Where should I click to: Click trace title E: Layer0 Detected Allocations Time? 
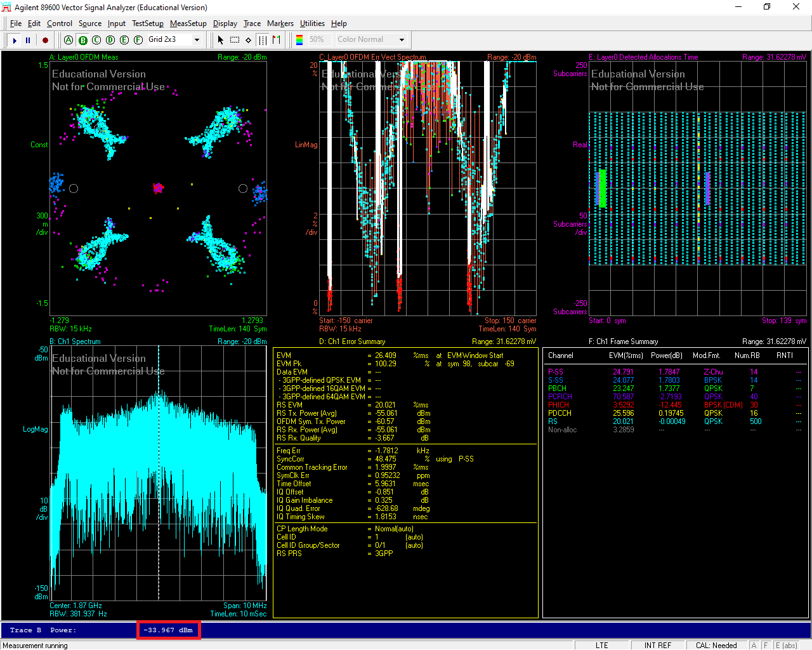(643, 57)
